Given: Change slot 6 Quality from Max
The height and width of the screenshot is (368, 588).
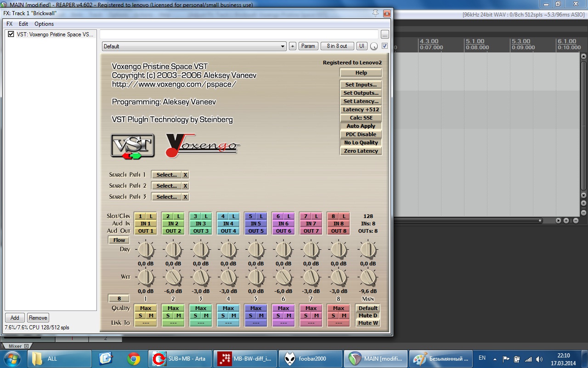Looking at the screenshot, I should point(283,308).
